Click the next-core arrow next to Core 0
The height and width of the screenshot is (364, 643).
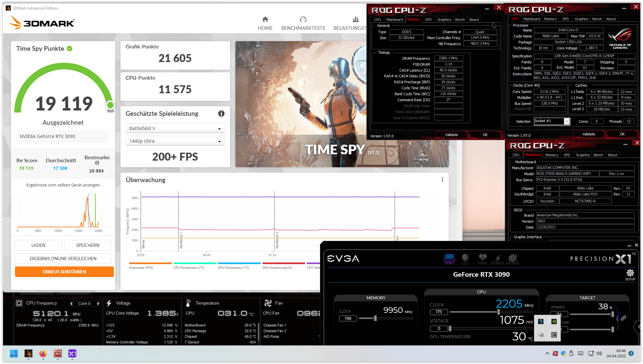tap(98, 303)
